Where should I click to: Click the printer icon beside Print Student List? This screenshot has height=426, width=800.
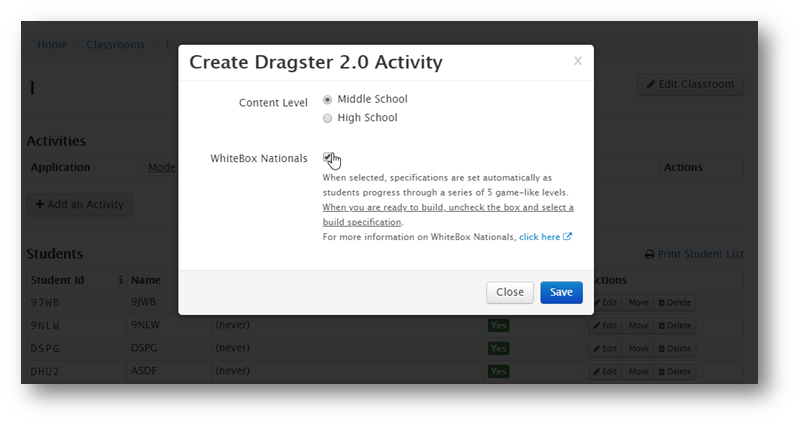649,254
